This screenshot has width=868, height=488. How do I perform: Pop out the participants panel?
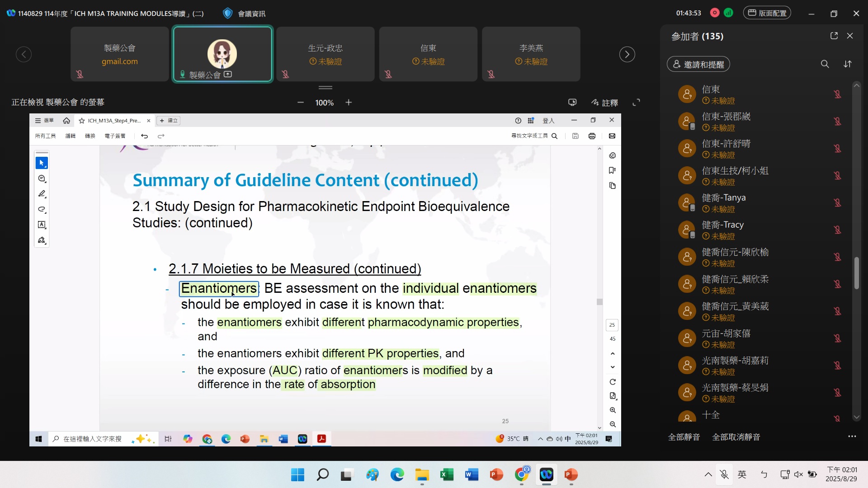834,36
